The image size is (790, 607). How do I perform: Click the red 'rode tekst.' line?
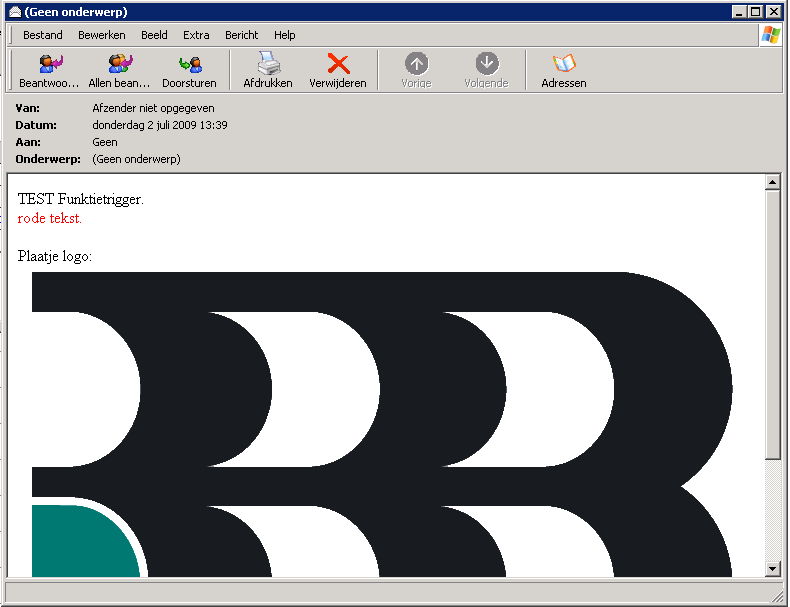pyautogui.click(x=49, y=218)
